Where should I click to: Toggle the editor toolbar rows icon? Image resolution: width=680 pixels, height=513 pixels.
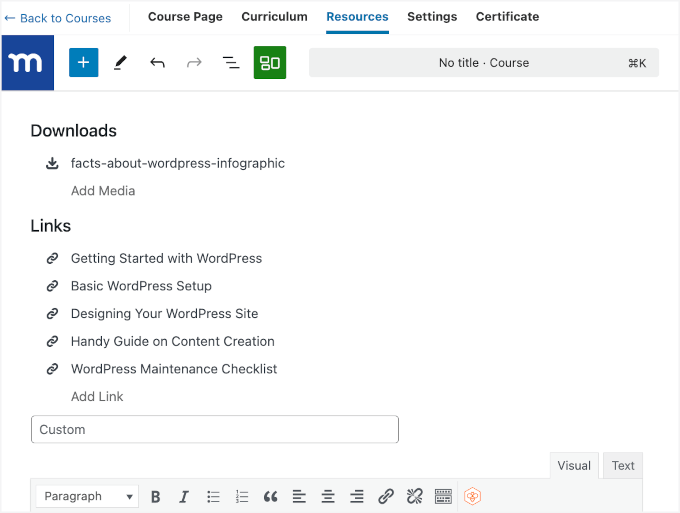(443, 497)
